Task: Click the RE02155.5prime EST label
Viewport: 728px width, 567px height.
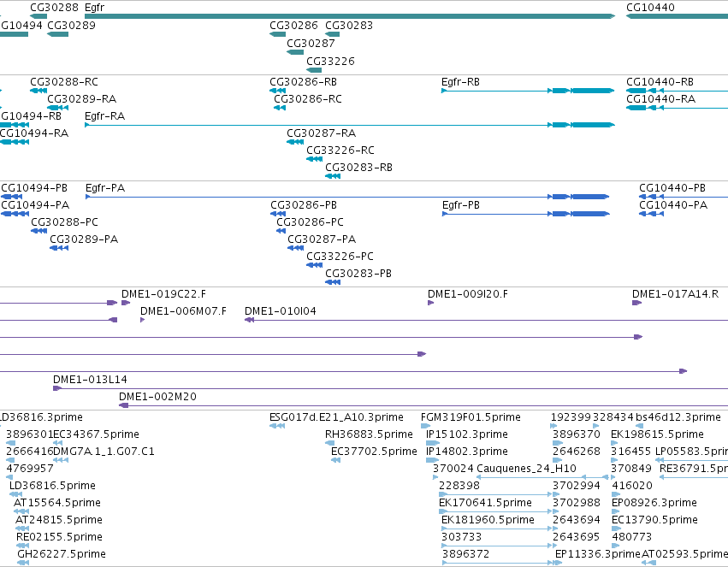Action: click(59, 538)
